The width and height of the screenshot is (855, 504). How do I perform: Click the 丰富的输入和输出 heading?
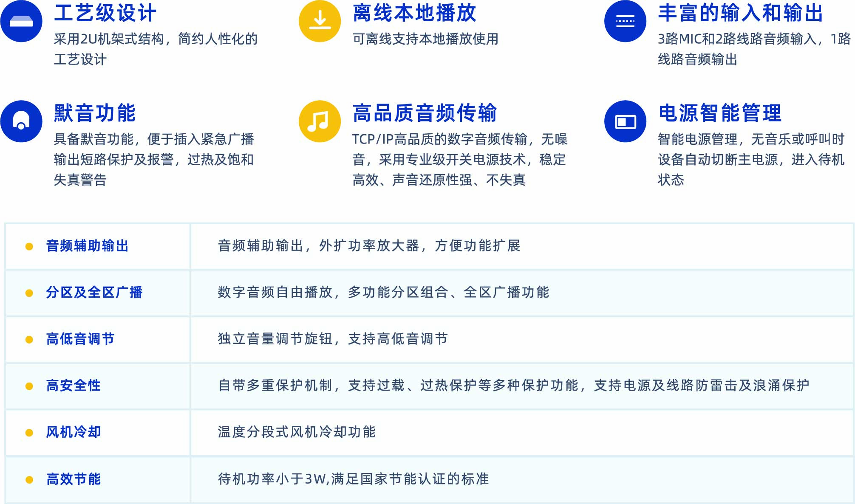740,13
